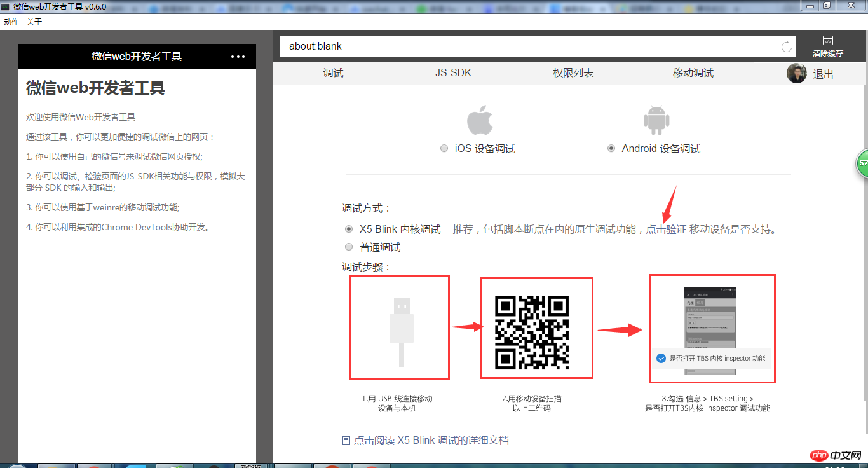Click the 微信web开发者工具 page heading
The image size is (868, 468).
[x=95, y=88]
